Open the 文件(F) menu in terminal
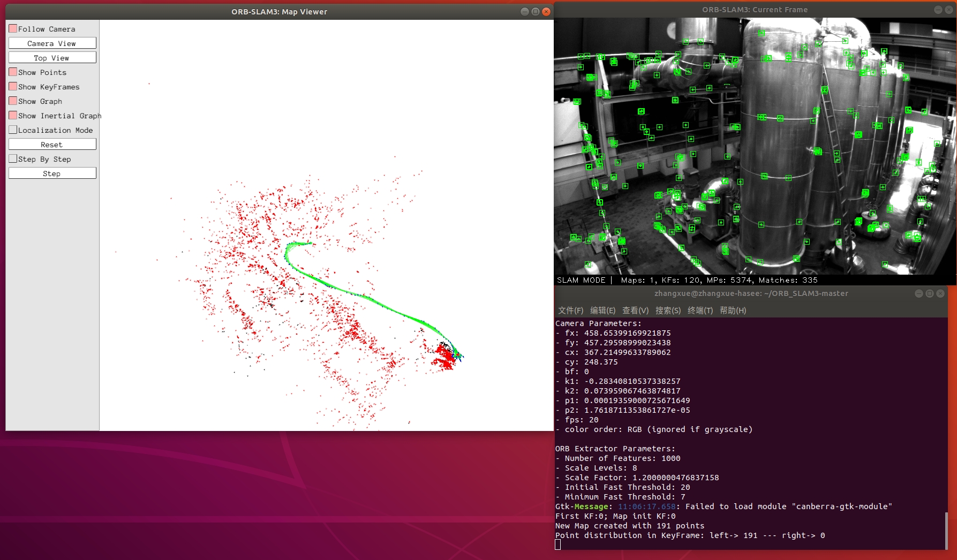957x560 pixels. (x=570, y=311)
